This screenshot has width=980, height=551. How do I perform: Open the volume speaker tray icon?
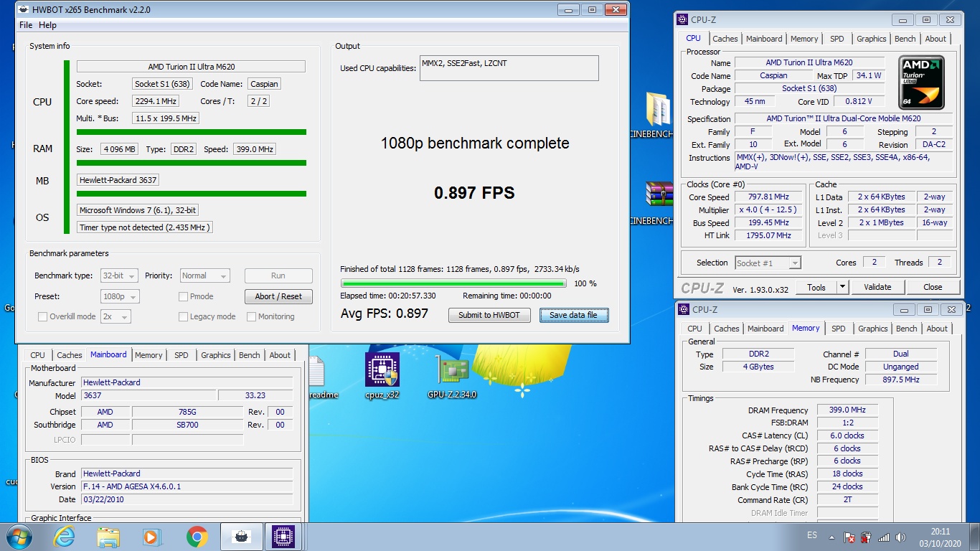[x=900, y=537]
